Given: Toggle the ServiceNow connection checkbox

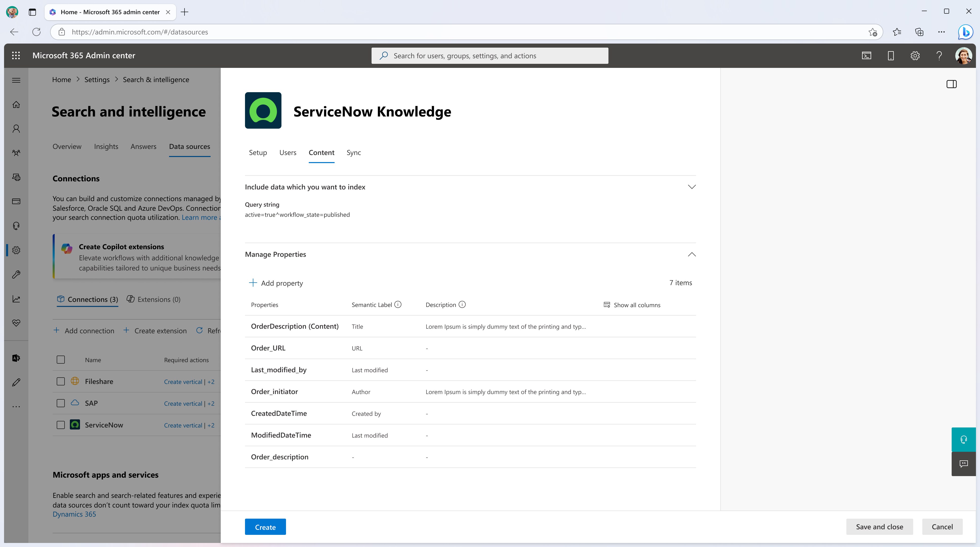Looking at the screenshot, I should pos(60,424).
